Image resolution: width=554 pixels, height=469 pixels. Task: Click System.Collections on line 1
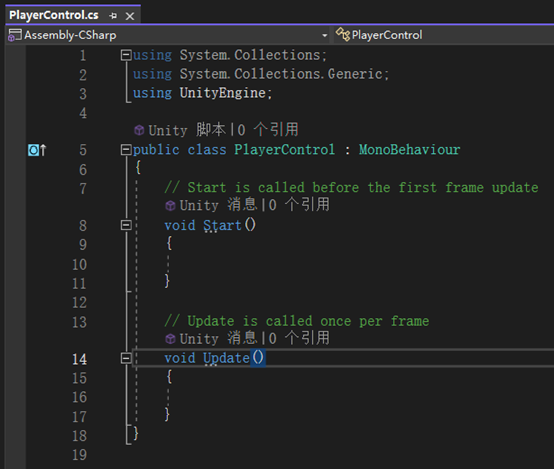coord(250,55)
